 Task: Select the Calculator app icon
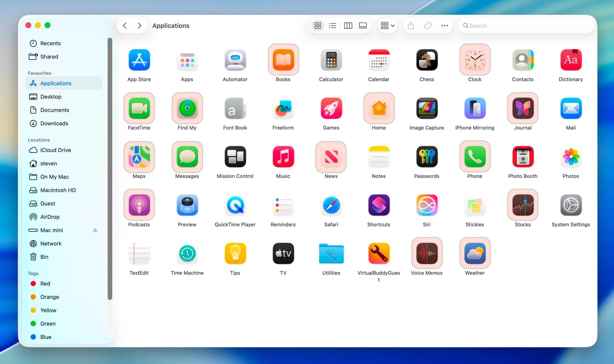click(331, 60)
